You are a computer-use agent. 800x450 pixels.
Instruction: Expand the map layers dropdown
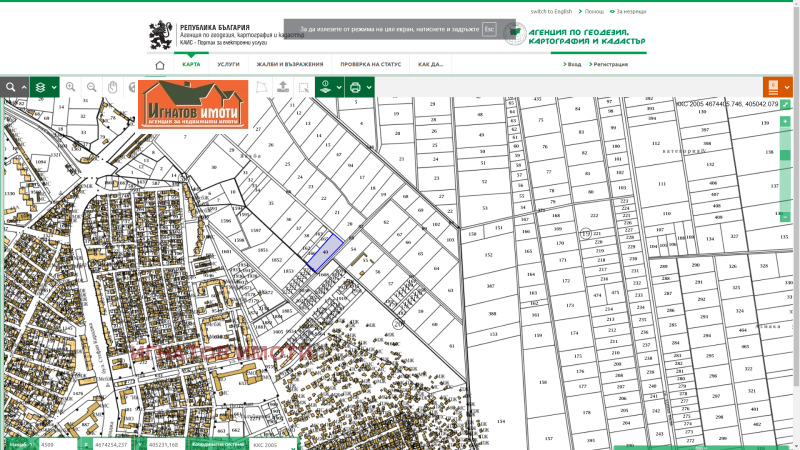click(x=44, y=87)
